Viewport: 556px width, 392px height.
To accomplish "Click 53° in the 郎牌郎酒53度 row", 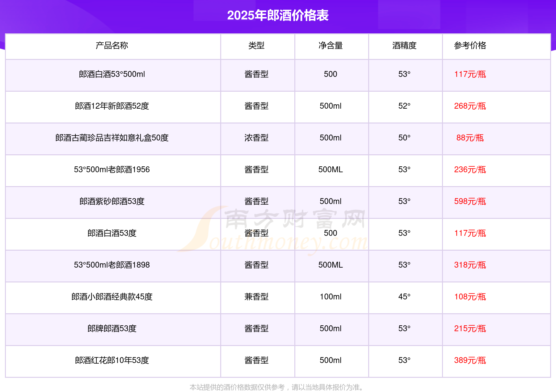I will pos(404,329).
